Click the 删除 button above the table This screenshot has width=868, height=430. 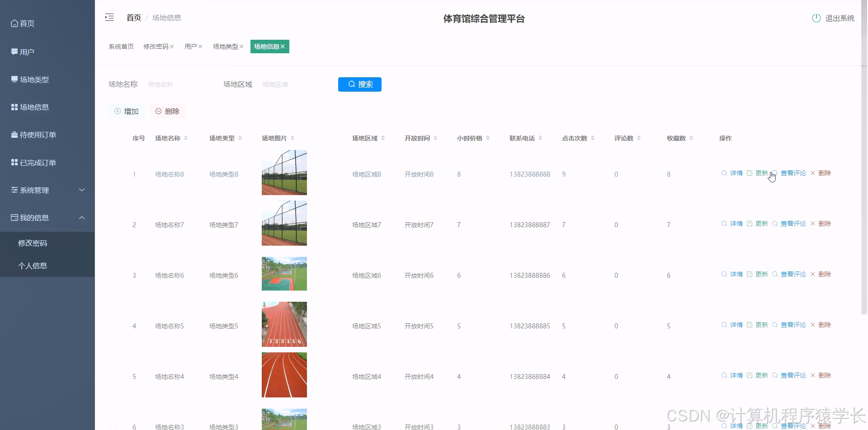click(168, 111)
